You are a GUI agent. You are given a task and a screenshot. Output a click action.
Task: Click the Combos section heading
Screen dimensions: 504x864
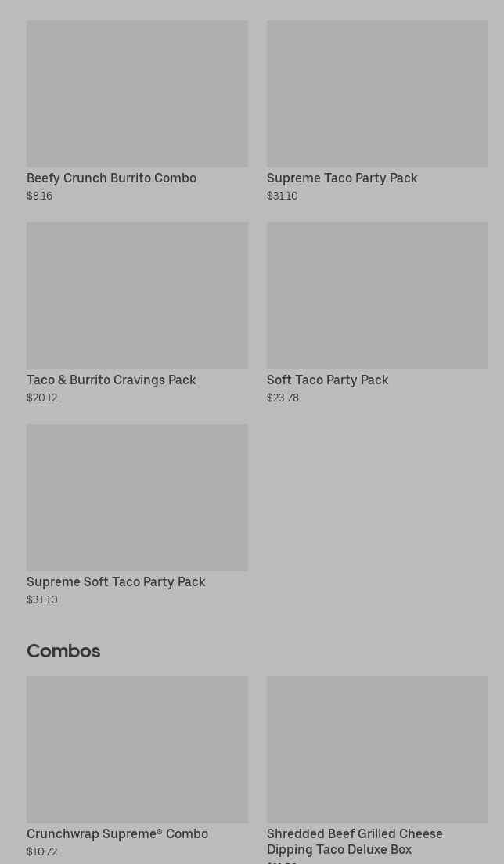click(x=63, y=651)
